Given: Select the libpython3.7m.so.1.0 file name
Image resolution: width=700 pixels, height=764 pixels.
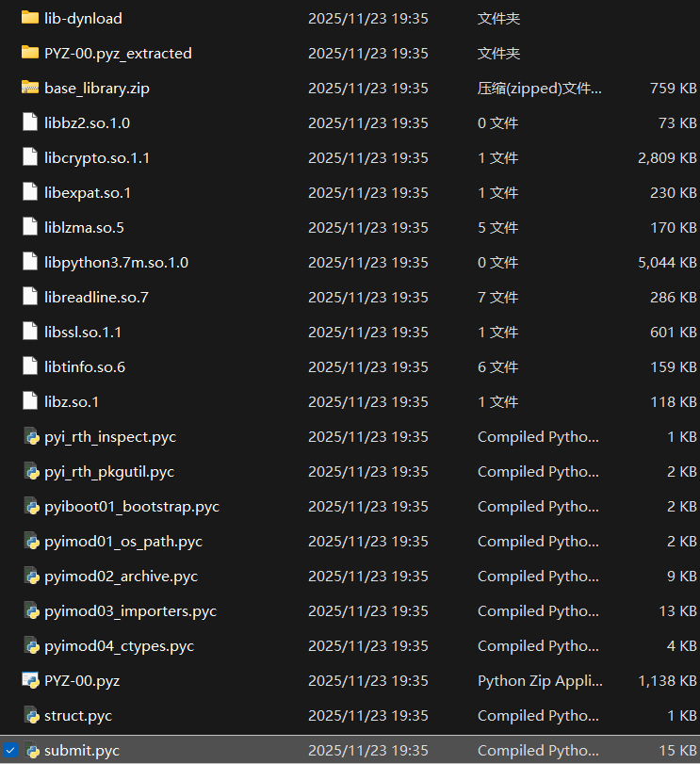Looking at the screenshot, I should 116,262.
